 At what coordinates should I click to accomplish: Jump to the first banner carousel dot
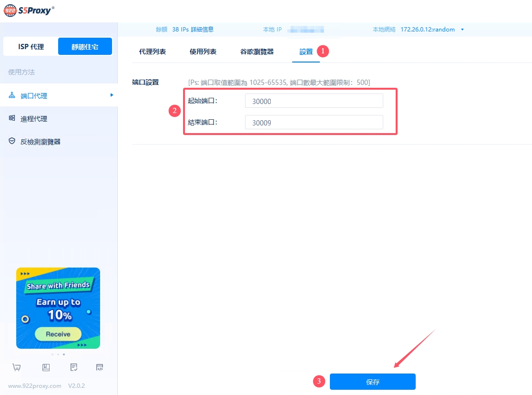[52, 354]
